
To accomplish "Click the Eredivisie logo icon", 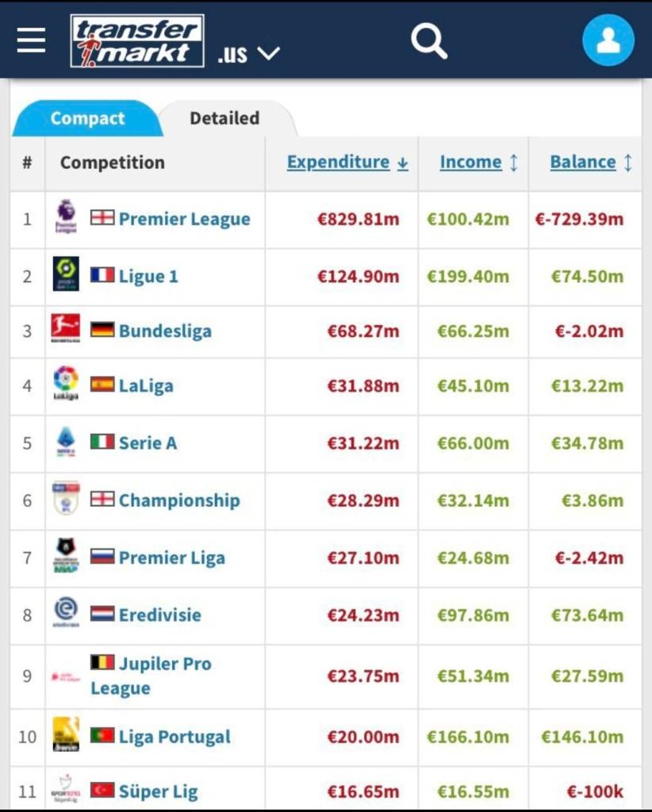I will (x=66, y=613).
